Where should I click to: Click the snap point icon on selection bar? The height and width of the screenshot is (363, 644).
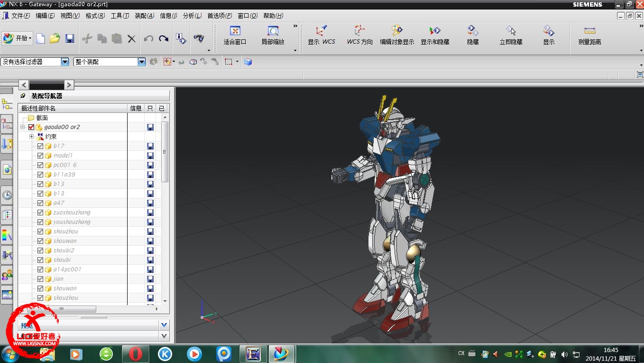[166, 62]
